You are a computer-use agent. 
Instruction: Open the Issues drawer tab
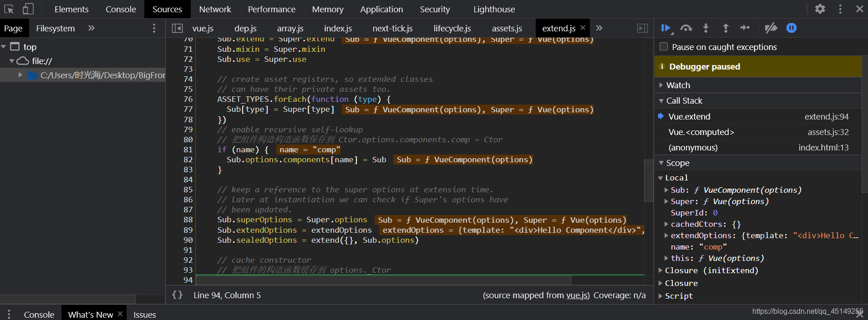[145, 315]
